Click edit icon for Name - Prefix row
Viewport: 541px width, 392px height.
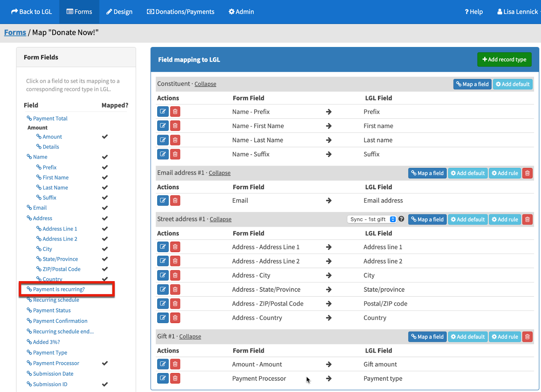pyautogui.click(x=163, y=112)
